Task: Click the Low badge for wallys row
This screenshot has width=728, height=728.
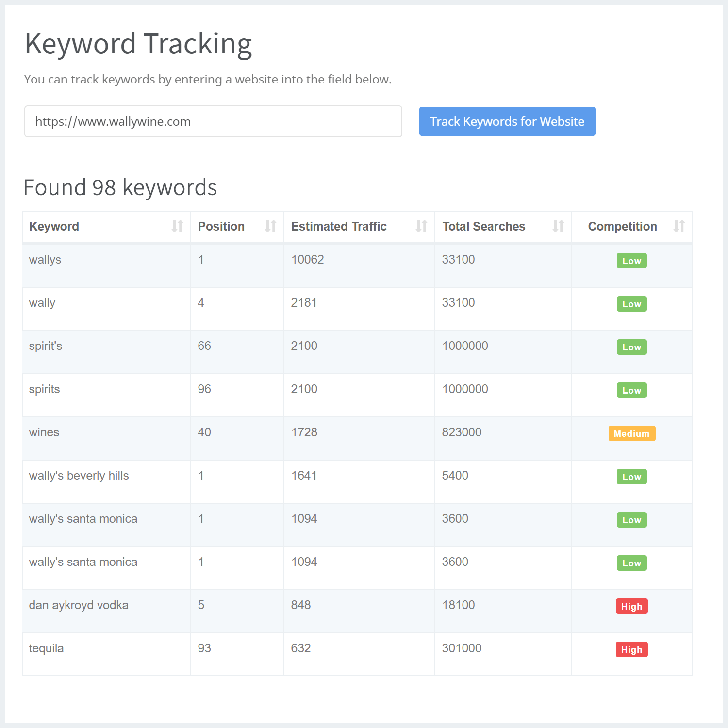Action: click(x=631, y=261)
